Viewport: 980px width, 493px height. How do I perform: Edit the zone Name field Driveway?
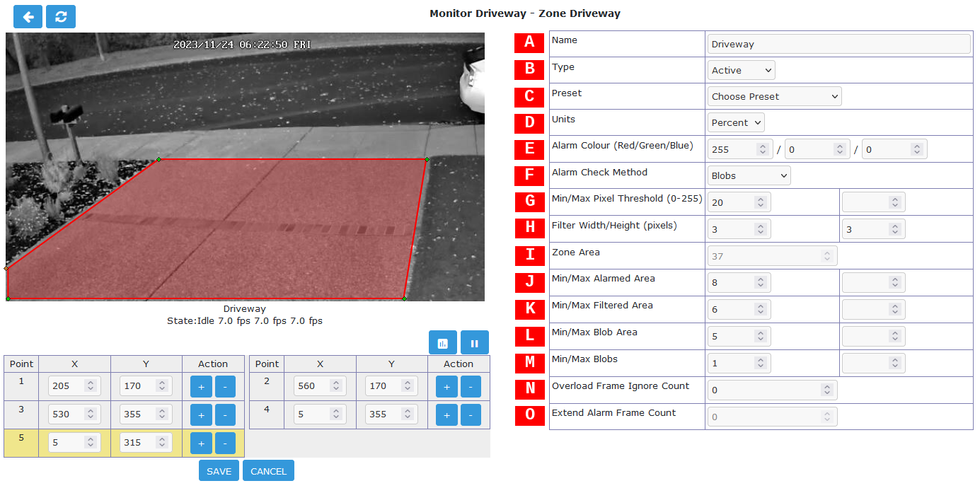839,44
